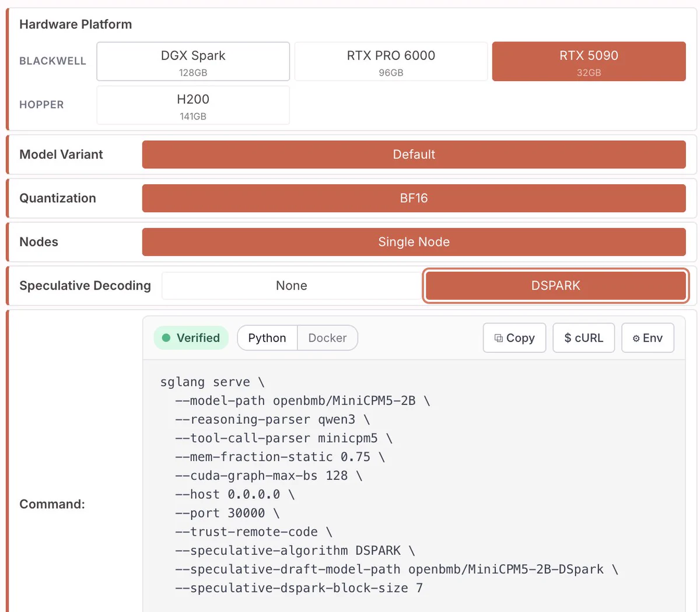This screenshot has height=612, width=700.
Task: Click the gear icon in Env button
Action: coord(636,339)
